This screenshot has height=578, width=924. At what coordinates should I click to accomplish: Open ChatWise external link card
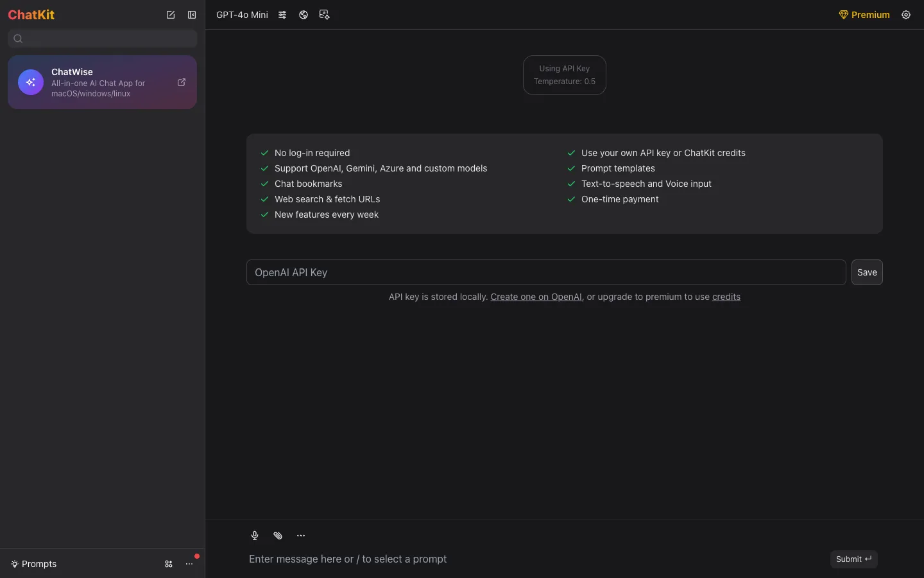coord(103,82)
